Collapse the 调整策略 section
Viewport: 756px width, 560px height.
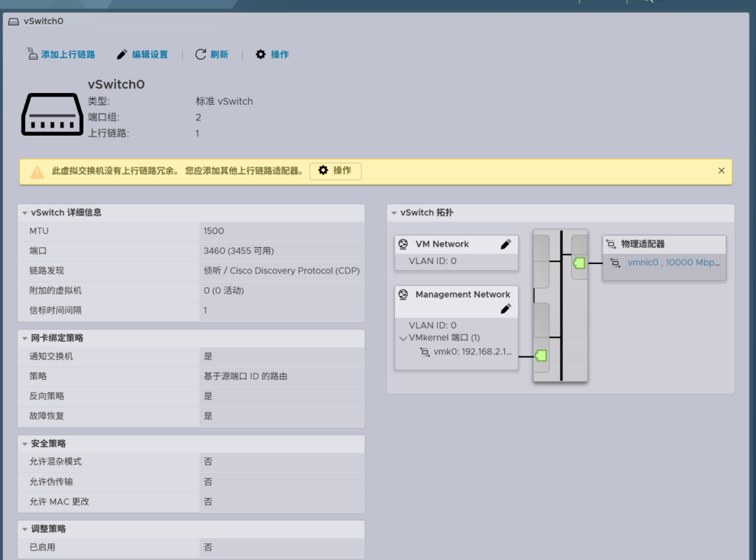tap(25, 529)
